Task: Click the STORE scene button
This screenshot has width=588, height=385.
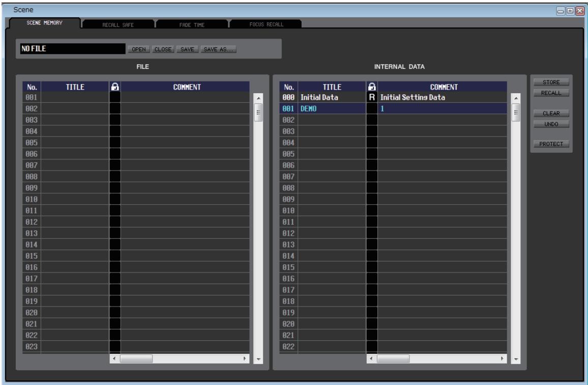Action: pyautogui.click(x=551, y=82)
